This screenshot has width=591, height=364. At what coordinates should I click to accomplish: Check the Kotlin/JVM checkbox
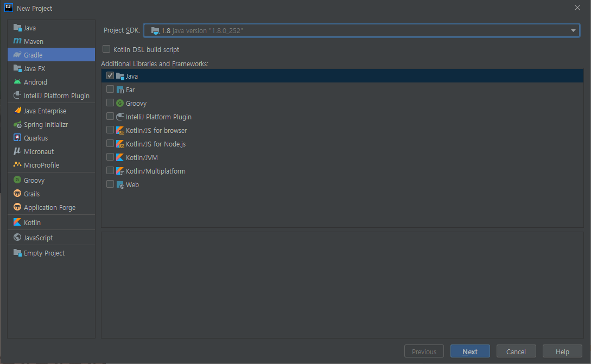[x=110, y=157]
